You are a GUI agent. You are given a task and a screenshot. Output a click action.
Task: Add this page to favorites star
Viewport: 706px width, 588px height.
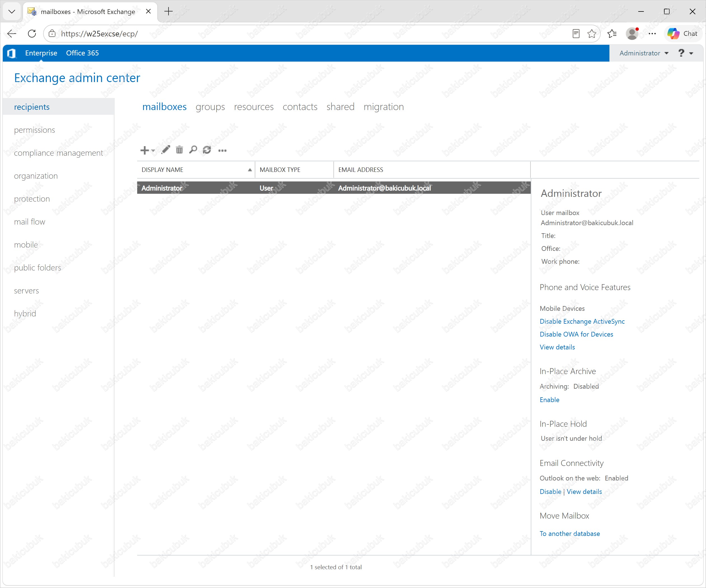(592, 34)
